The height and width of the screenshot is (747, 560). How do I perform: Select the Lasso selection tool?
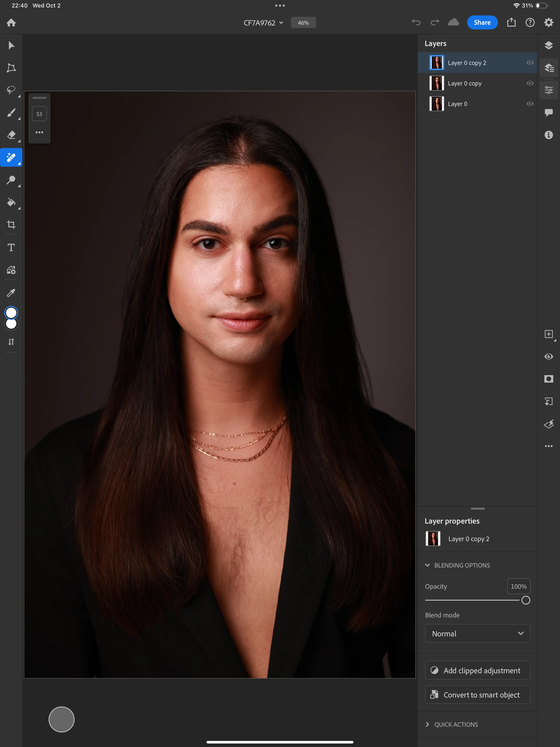[11, 90]
